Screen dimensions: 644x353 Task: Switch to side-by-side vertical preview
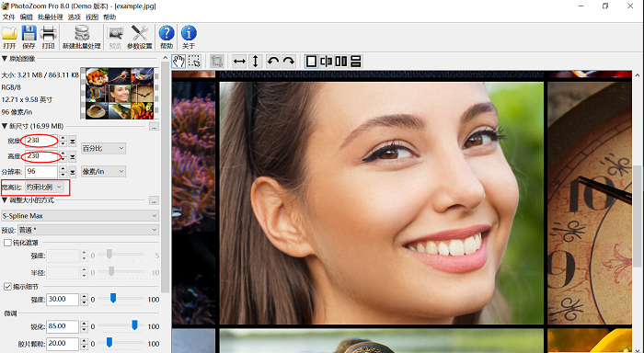341,62
